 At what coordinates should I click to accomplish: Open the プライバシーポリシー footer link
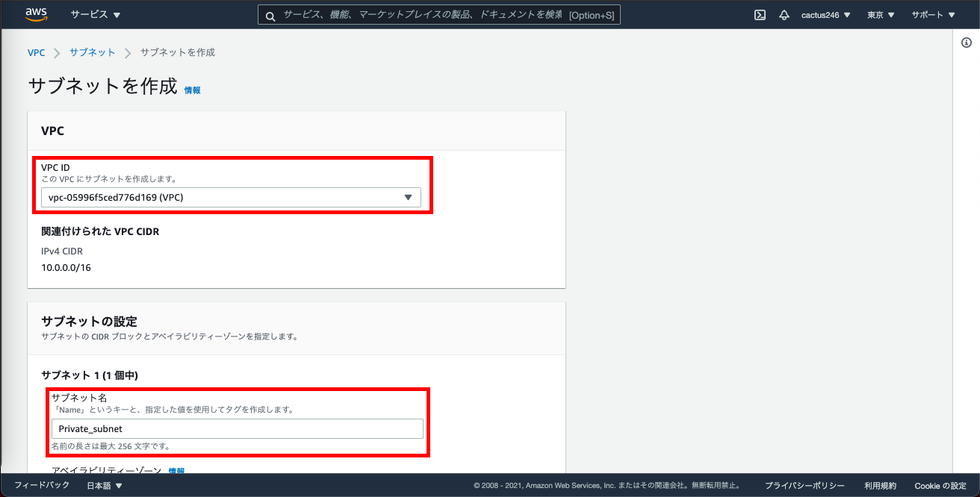804,485
